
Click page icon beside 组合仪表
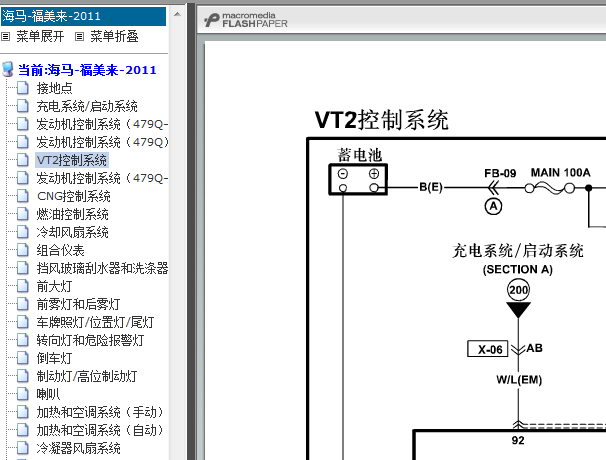tap(23, 250)
